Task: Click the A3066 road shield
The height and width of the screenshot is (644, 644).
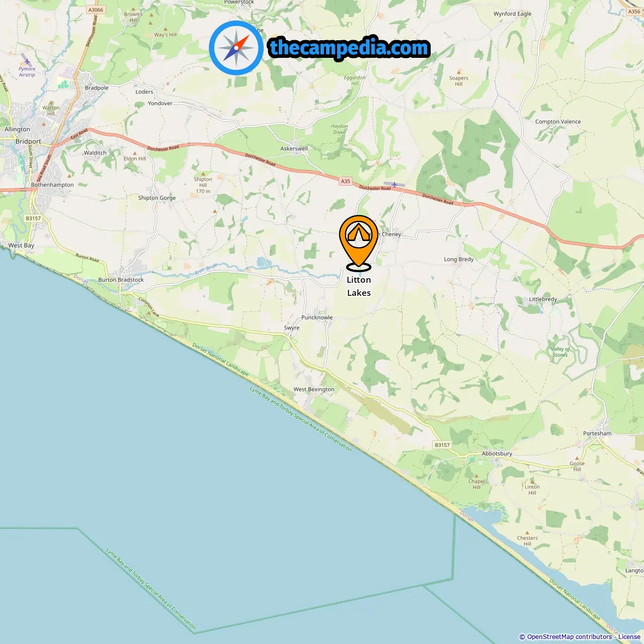Action: pos(96,10)
